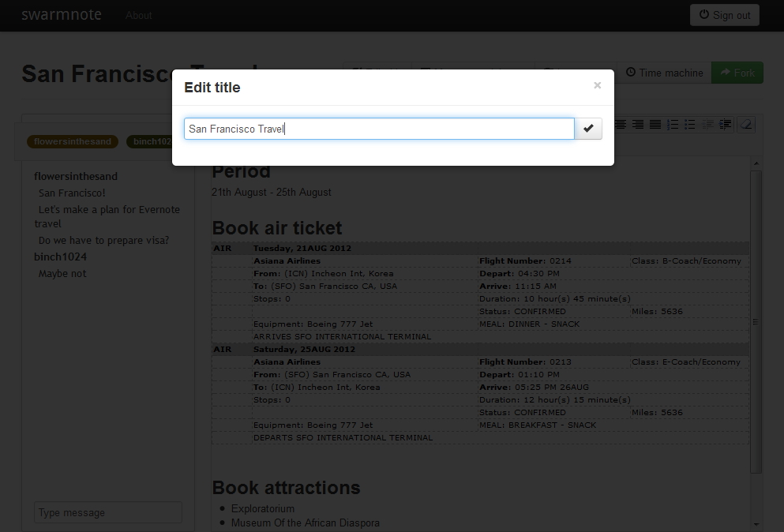This screenshot has height=532, width=784.
Task: Click the editor vertical scrollbar thumb
Action: [x=756, y=321]
